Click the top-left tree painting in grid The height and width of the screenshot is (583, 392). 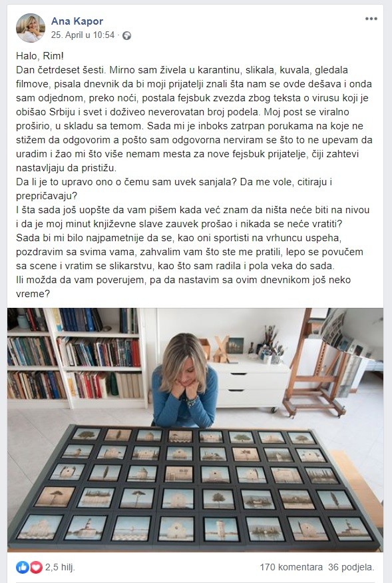point(87,434)
